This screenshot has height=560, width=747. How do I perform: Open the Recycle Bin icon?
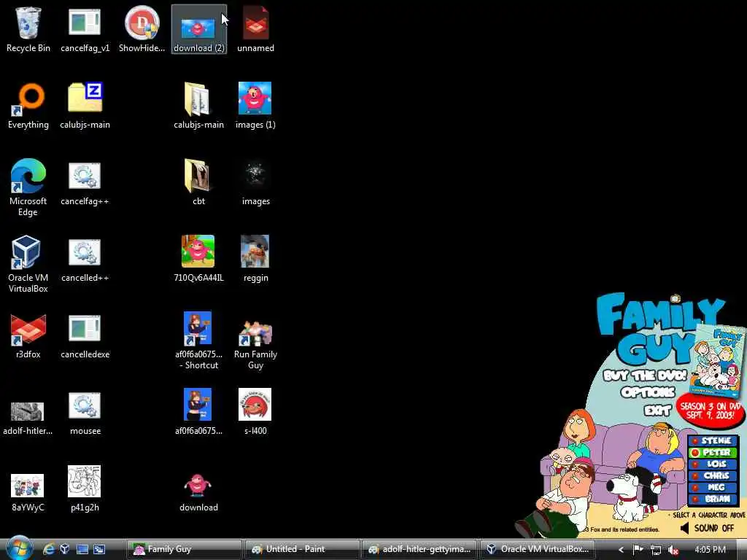[28, 29]
